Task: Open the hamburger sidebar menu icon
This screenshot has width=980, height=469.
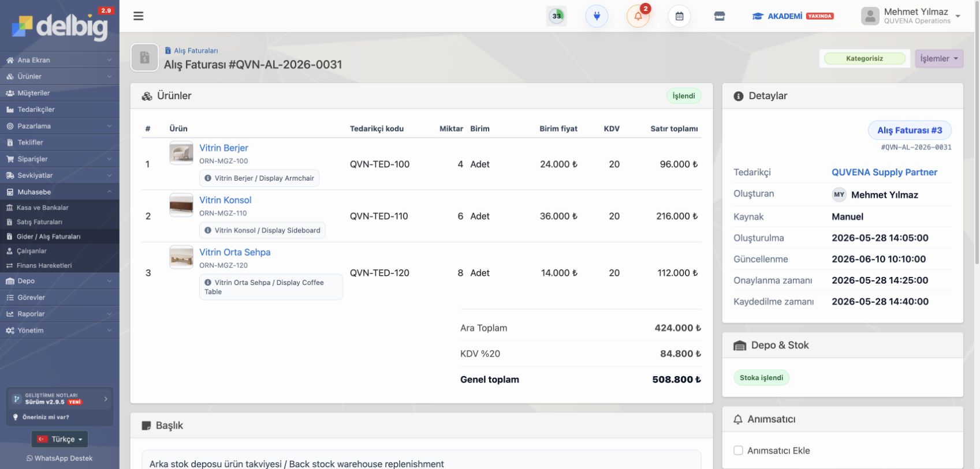Action: point(138,16)
